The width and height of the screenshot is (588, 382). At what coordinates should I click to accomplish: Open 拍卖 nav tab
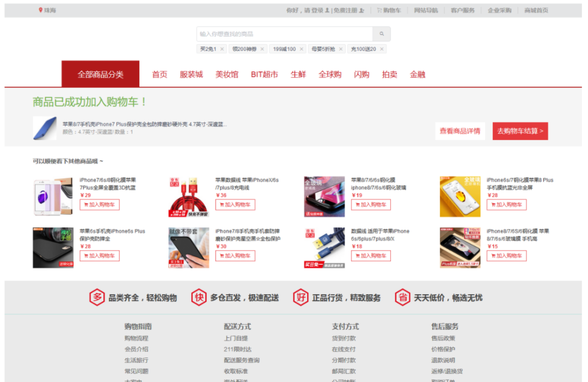coord(390,74)
